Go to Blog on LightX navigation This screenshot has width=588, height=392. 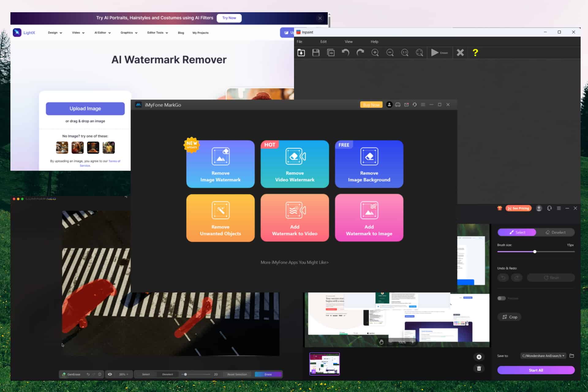(x=181, y=33)
